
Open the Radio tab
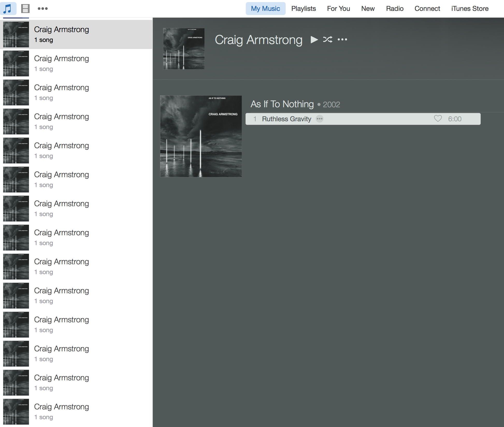point(394,9)
